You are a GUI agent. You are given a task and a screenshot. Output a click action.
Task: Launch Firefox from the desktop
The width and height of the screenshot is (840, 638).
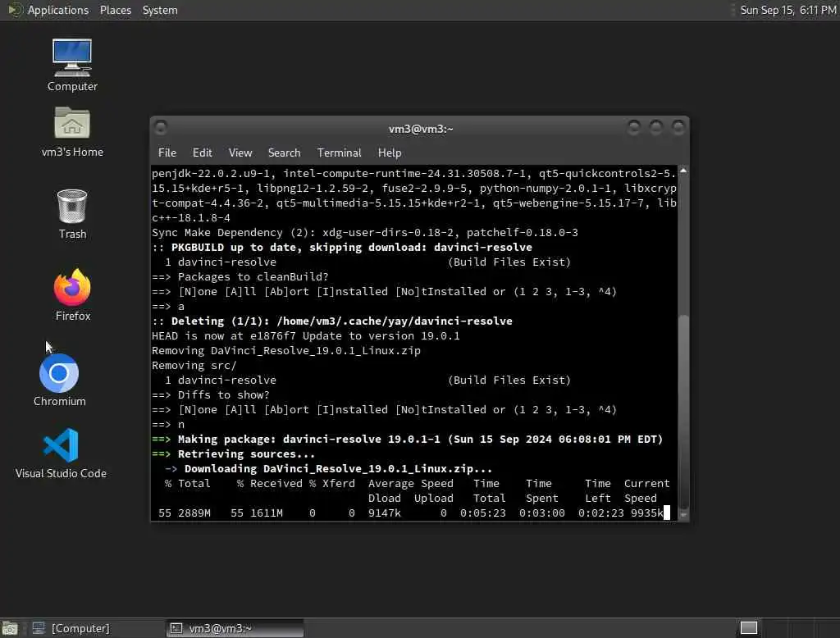coord(73,294)
